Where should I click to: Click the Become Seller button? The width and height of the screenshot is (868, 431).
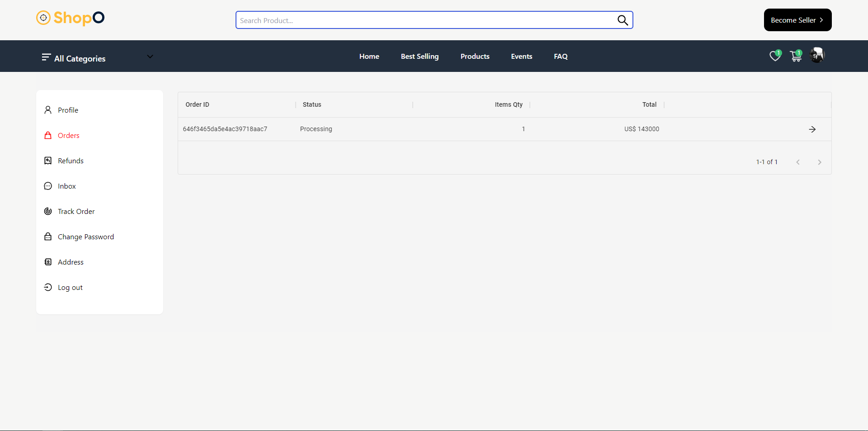[797, 20]
